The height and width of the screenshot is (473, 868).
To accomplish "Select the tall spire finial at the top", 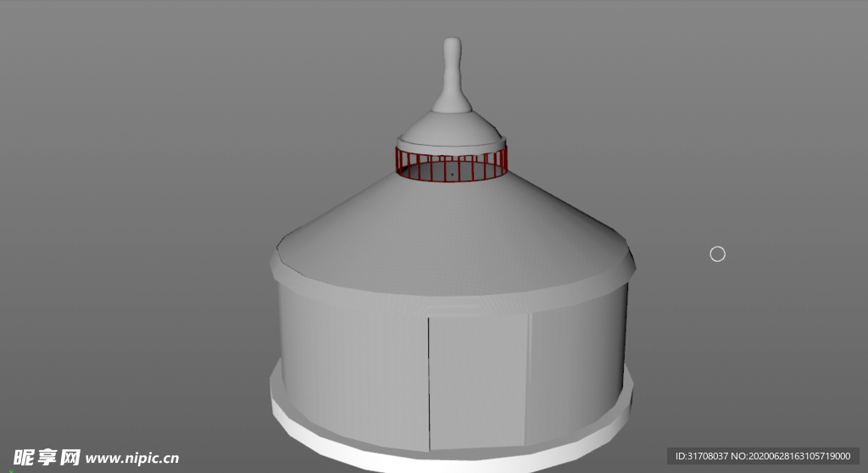I will pos(453,75).
